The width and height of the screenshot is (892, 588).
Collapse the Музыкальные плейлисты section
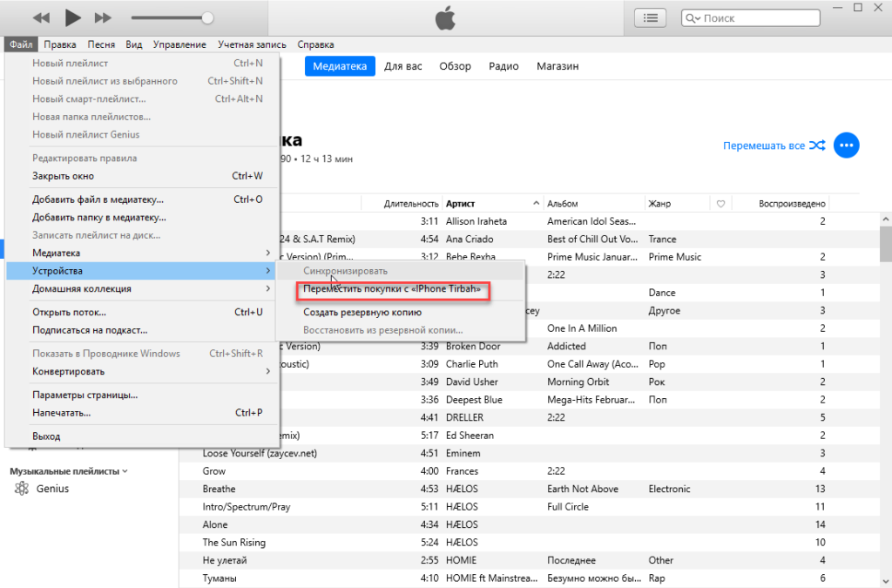[125, 471]
